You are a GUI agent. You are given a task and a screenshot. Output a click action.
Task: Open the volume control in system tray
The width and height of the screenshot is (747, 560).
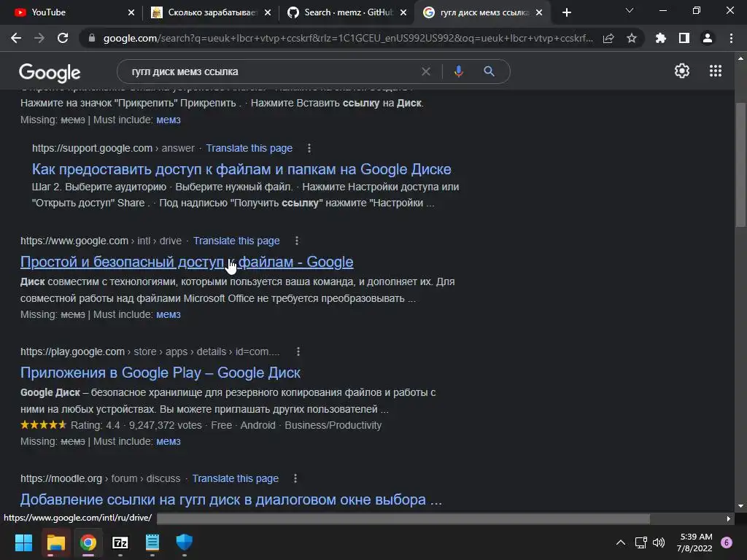coord(659,542)
